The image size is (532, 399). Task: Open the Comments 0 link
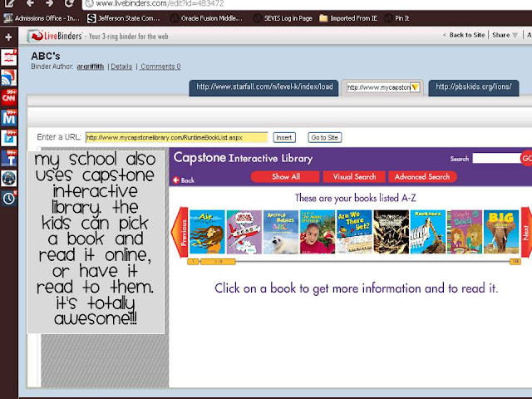click(160, 66)
